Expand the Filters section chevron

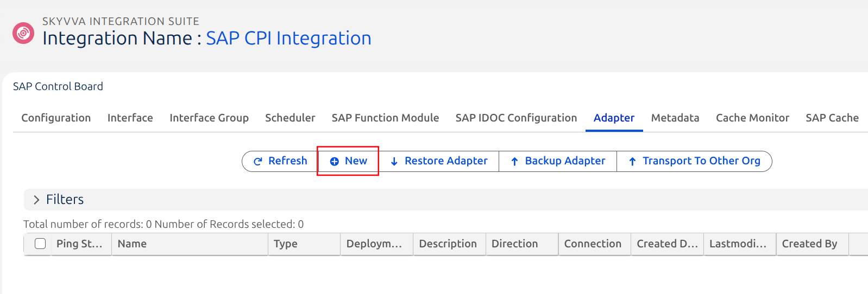coord(36,200)
